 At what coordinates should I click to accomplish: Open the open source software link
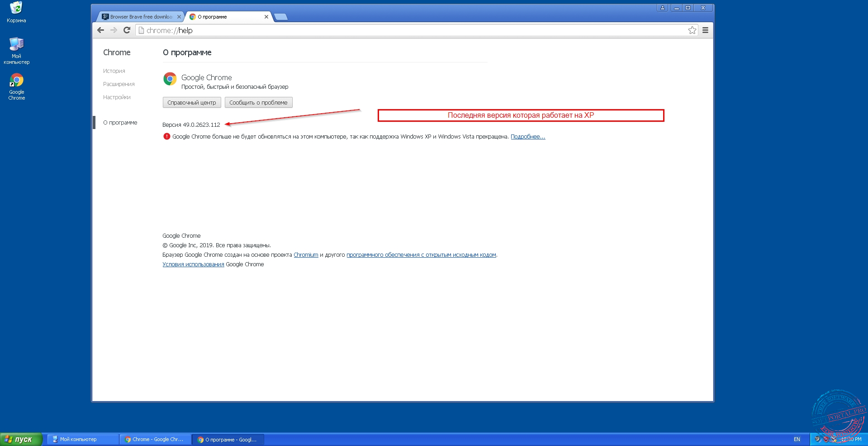421,255
